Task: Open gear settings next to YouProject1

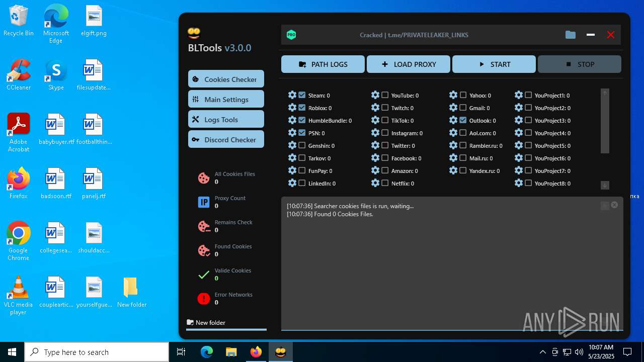Action: pyautogui.click(x=519, y=95)
